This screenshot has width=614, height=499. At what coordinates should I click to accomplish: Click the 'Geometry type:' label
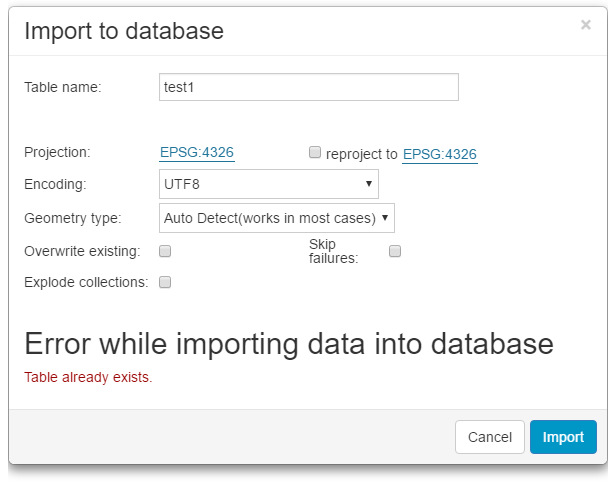[73, 218]
